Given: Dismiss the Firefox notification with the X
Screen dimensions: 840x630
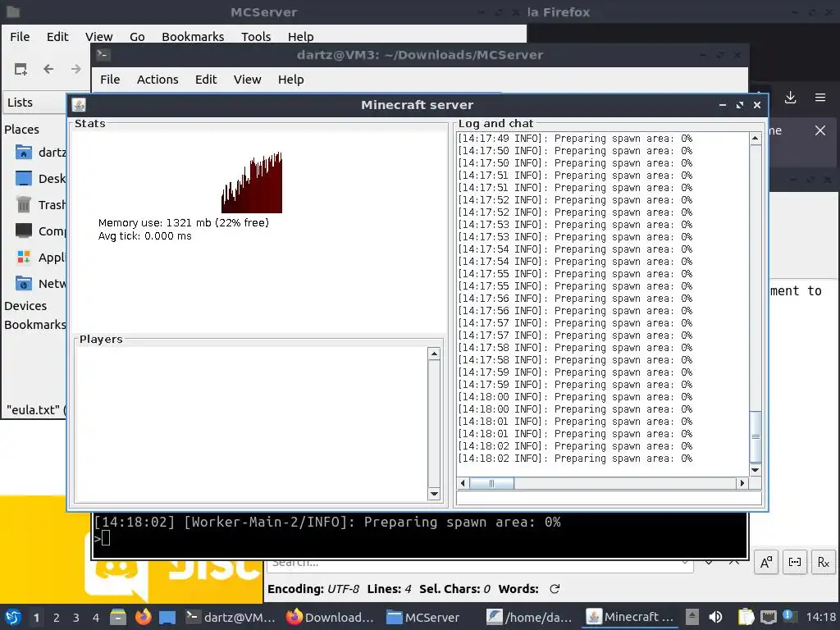Looking at the screenshot, I should [820, 130].
